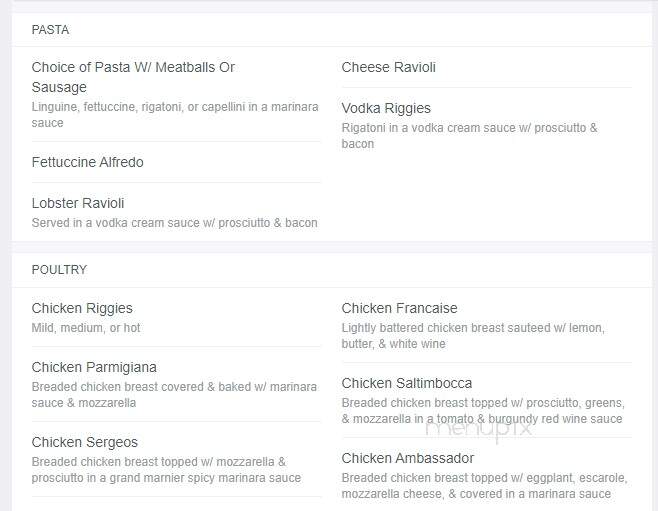Screen dimensions: 658x511
Task: Click the Cheese Ravioli menu item
Action: pyautogui.click(x=389, y=67)
